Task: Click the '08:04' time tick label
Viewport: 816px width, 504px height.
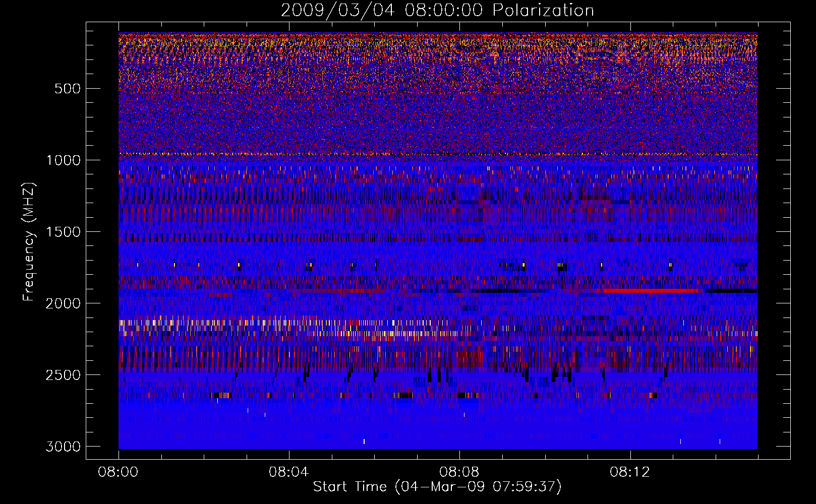Action: click(x=289, y=472)
